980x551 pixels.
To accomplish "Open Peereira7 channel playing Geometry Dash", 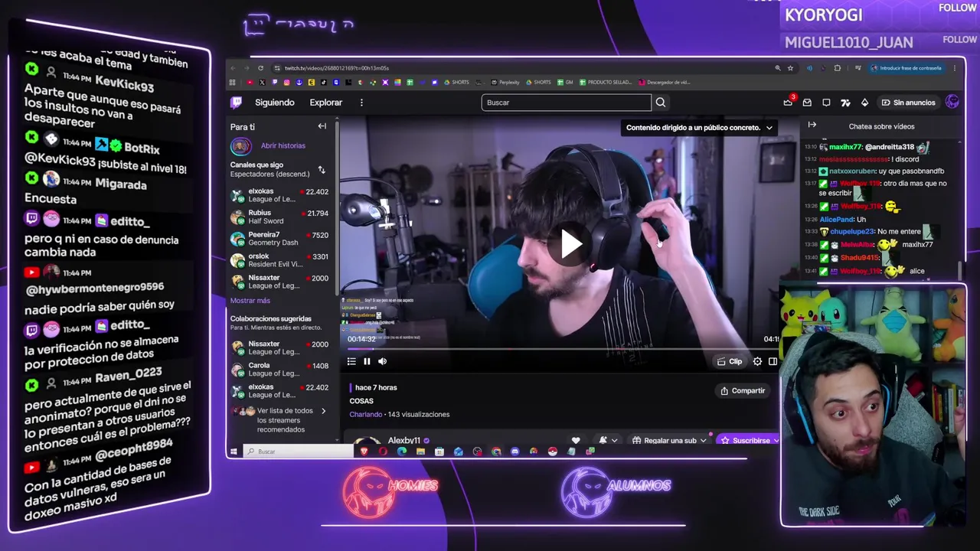I will tap(282, 239).
